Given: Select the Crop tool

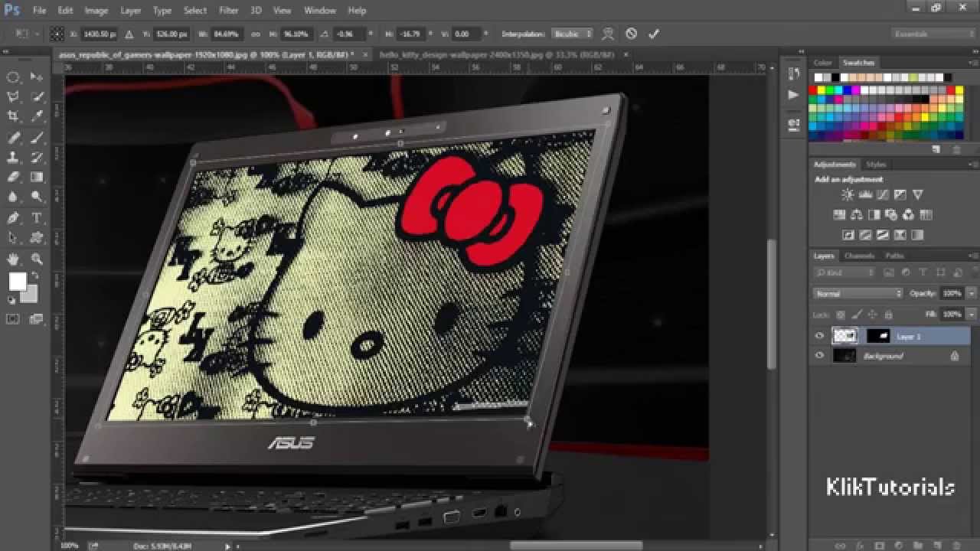Looking at the screenshot, I should [13, 116].
